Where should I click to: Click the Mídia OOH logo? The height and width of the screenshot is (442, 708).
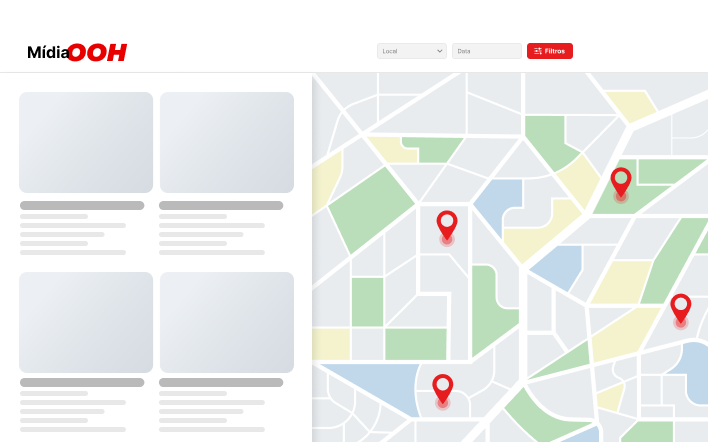[x=77, y=52]
